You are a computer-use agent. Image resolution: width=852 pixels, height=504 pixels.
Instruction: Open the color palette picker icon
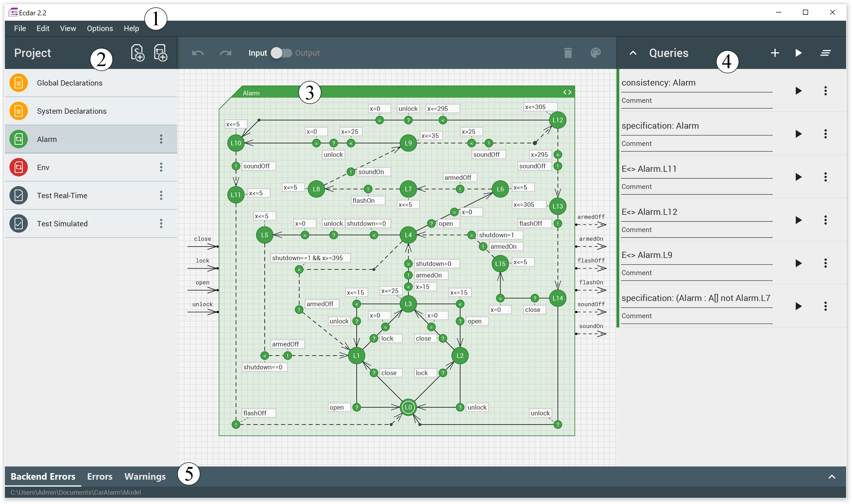click(x=596, y=53)
